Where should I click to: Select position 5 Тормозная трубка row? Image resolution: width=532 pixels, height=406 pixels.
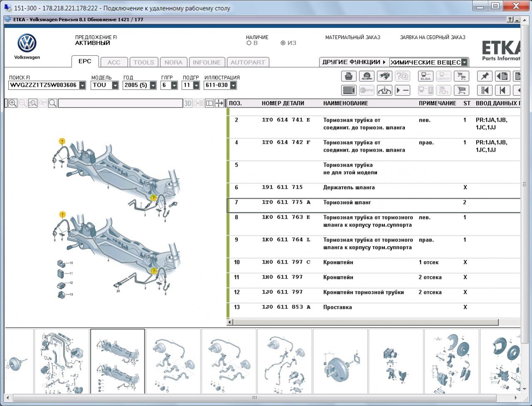tap(374, 172)
